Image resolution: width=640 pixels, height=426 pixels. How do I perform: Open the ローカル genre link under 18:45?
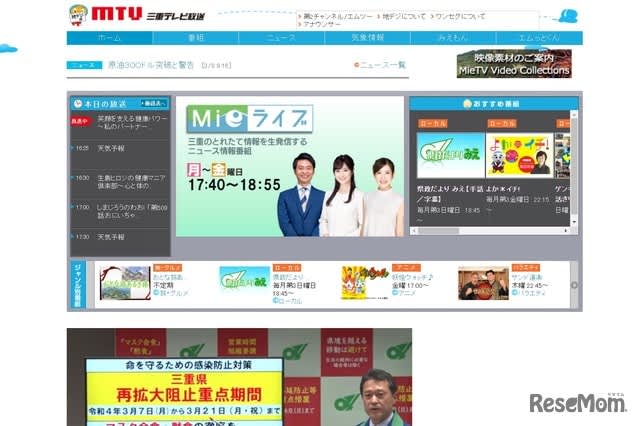pyautogui.click(x=287, y=301)
